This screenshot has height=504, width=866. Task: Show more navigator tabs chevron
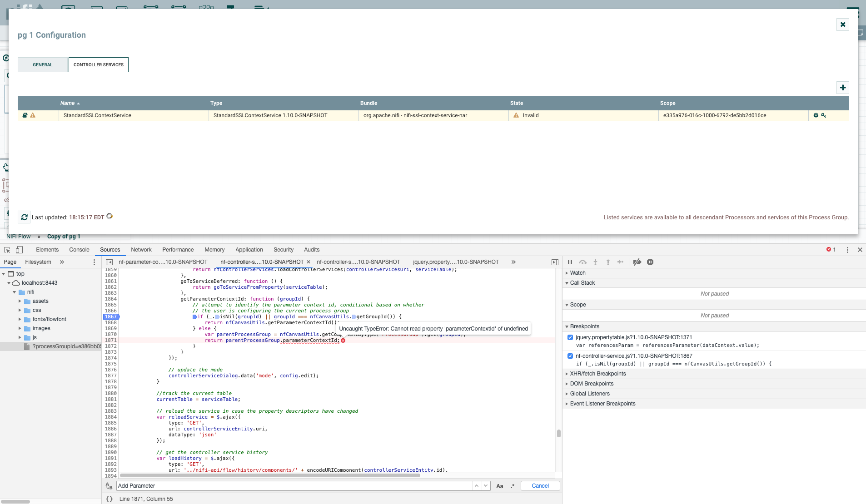(62, 262)
